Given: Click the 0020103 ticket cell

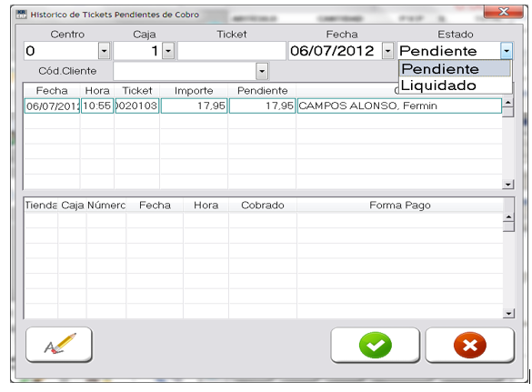Looking at the screenshot, I should pos(137,106).
